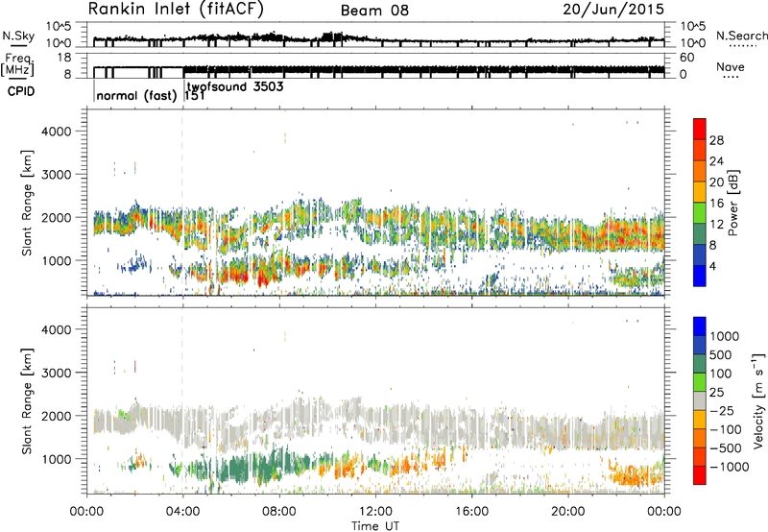This screenshot has height=532, width=768.
Task: Click the 'Rankin Inlet (fitACF)' title
Action: (x=176, y=9)
